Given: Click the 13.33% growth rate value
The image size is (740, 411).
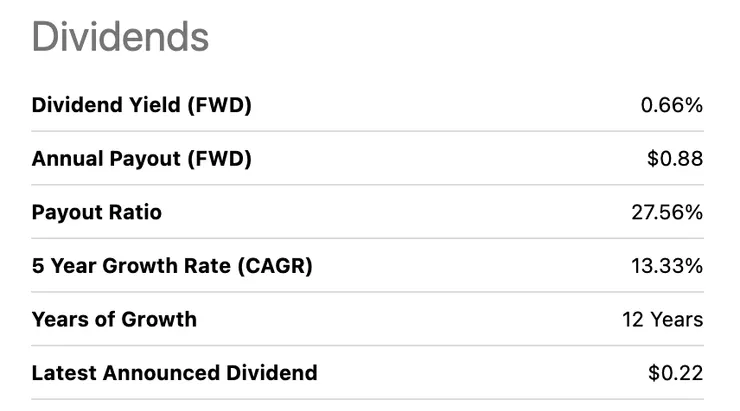Looking at the screenshot, I should [666, 266].
